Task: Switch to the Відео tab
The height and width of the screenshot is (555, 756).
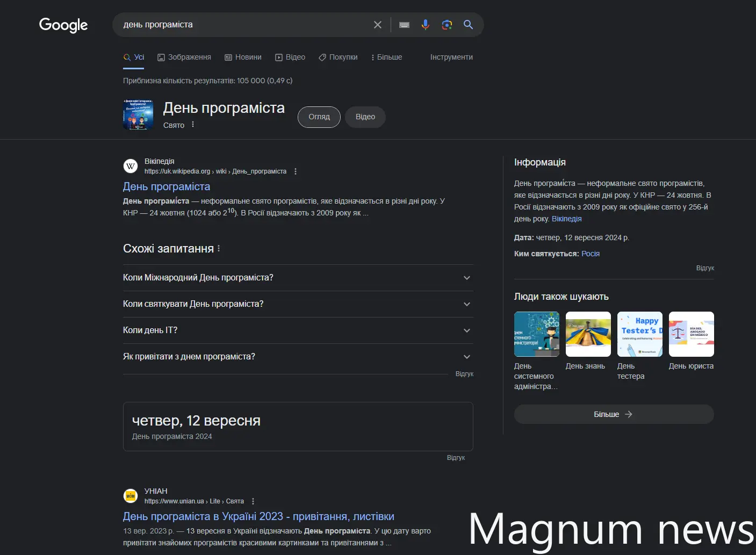Action: tap(290, 57)
